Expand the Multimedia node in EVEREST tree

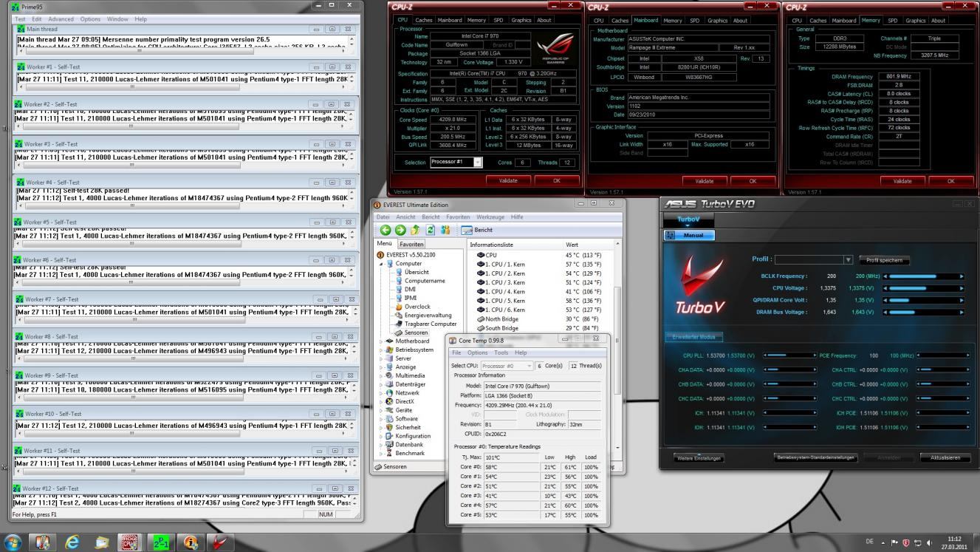[382, 375]
